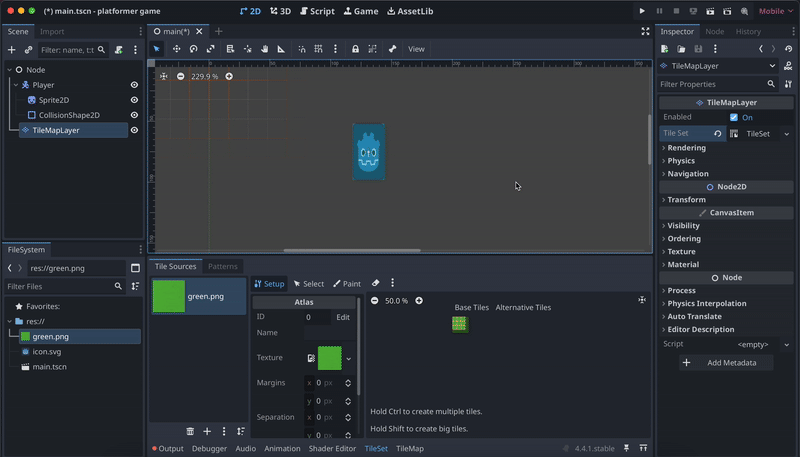Click the eraser icon in TileSet editor
Screen dimensions: 800x457
tap(376, 283)
